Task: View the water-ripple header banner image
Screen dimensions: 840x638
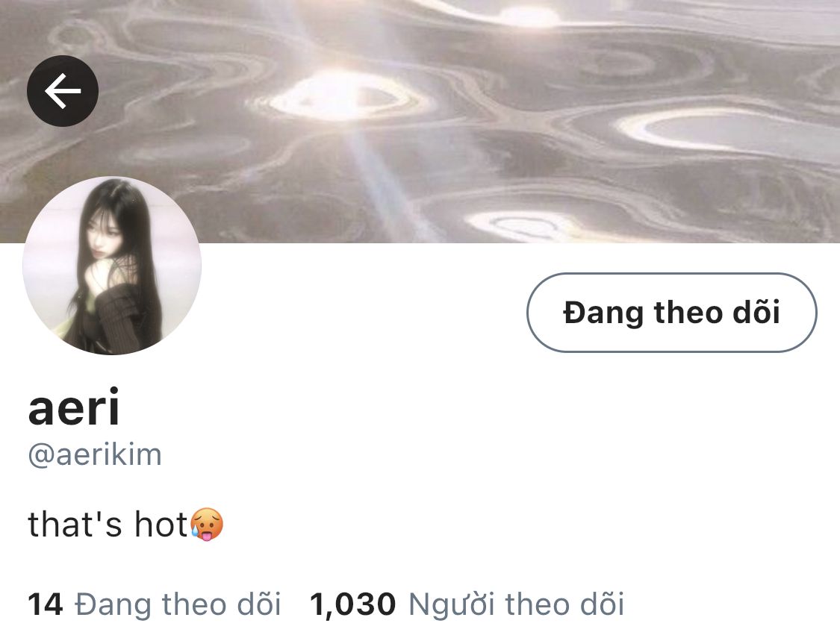Action: [x=420, y=121]
